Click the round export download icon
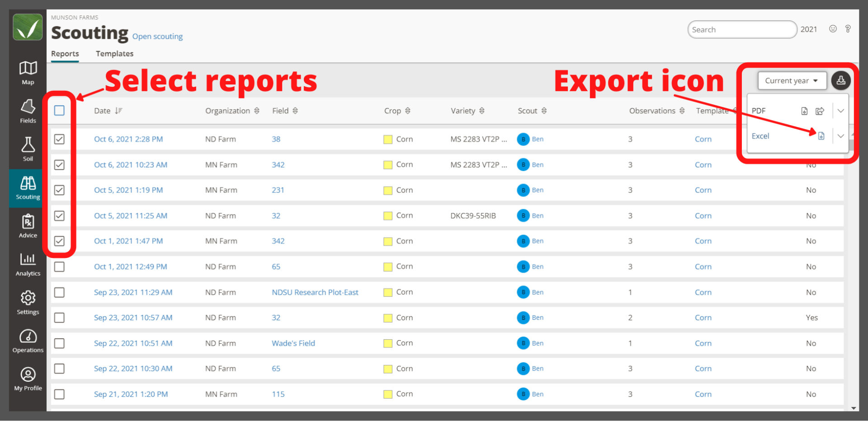868x422 pixels. click(x=841, y=80)
